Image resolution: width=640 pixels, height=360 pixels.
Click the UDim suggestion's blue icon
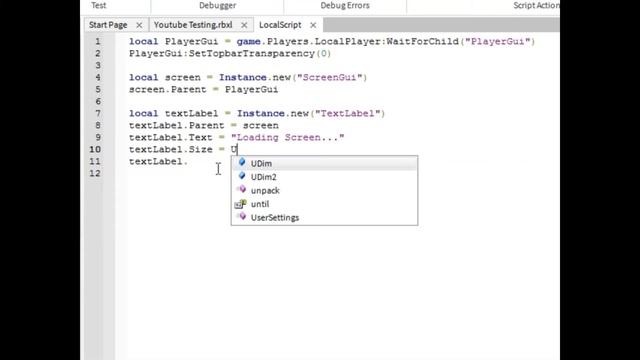[x=242, y=162]
